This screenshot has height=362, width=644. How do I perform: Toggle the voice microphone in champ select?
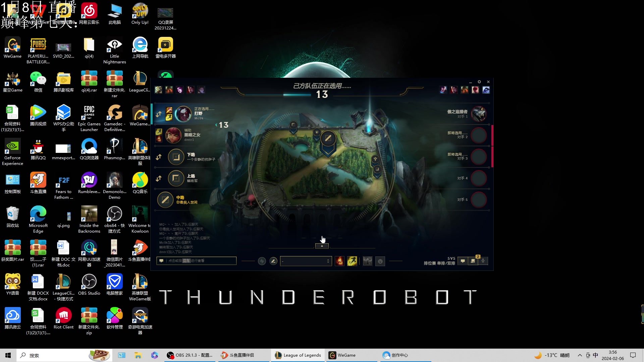click(483, 261)
